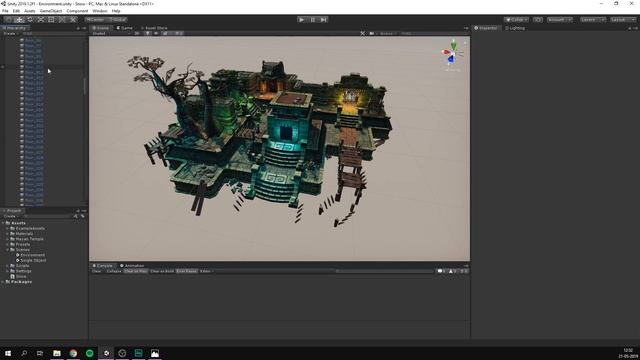
Task: Toggle the 2D scene view mode
Action: (x=137, y=33)
